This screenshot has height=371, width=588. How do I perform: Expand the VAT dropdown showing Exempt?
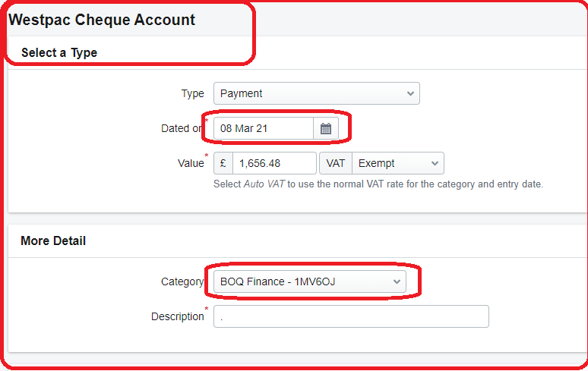(397, 163)
